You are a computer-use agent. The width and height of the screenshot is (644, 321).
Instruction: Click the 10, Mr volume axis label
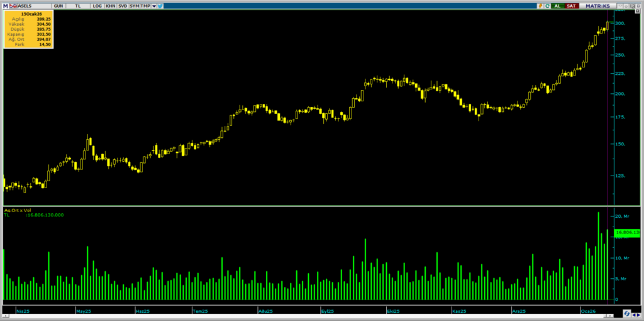[x=622, y=258]
